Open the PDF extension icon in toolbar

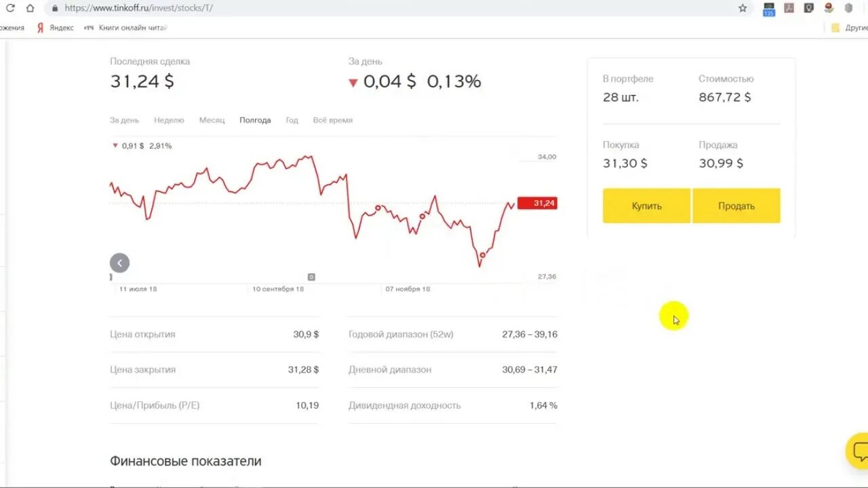click(789, 8)
